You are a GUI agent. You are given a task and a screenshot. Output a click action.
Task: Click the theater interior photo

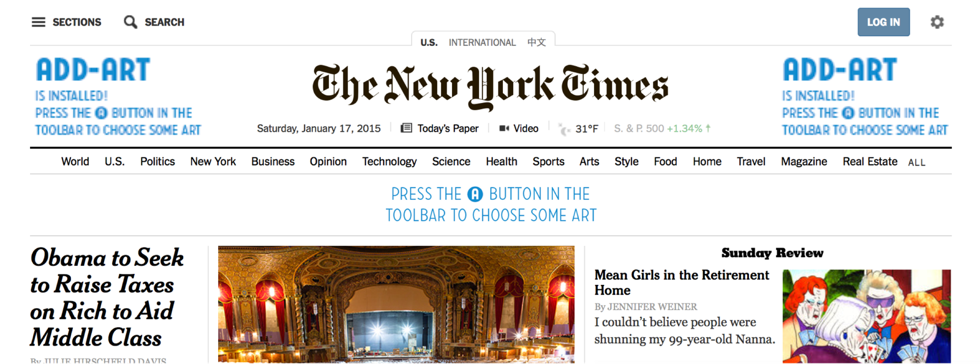point(396,305)
